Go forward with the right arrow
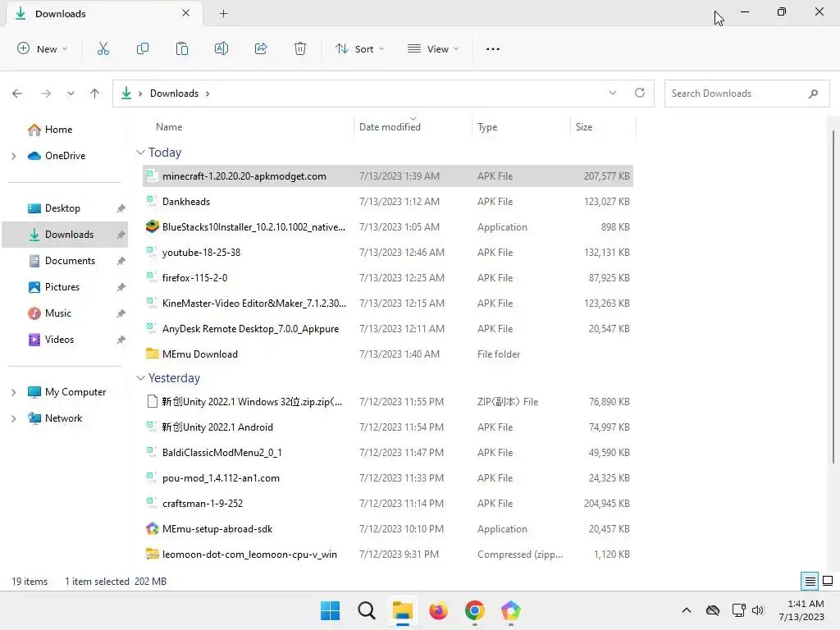The image size is (840, 630). (46, 94)
